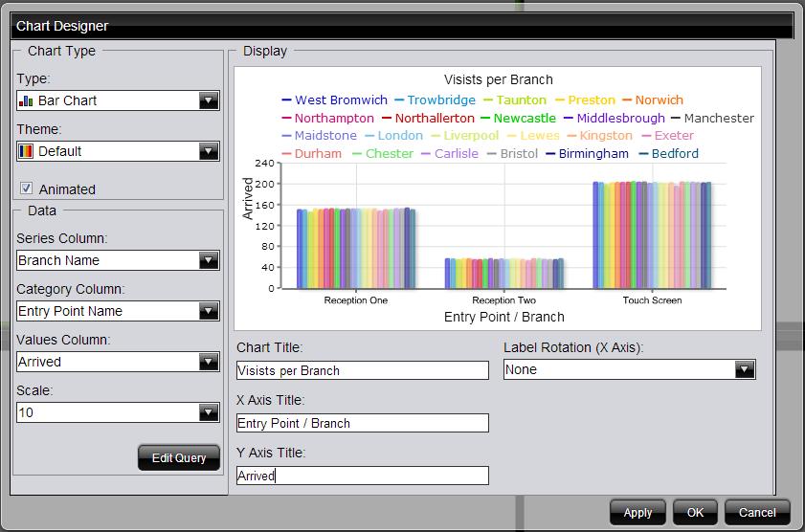805x532 pixels.
Task: Click Maidstone legend entry
Action: [x=320, y=136]
